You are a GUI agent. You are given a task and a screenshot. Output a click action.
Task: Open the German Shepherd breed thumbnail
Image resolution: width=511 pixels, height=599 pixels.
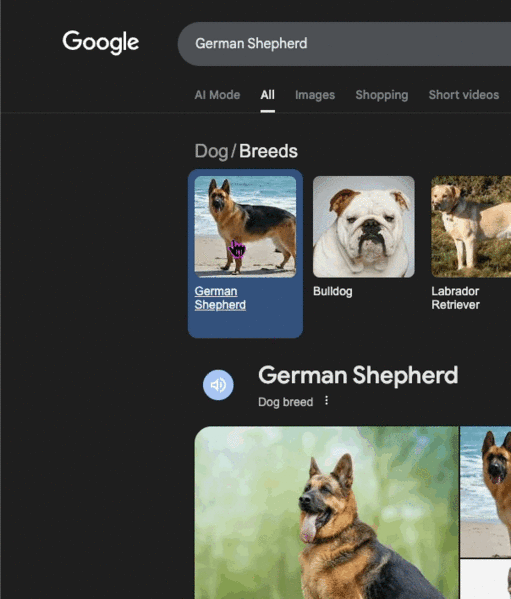tap(245, 227)
